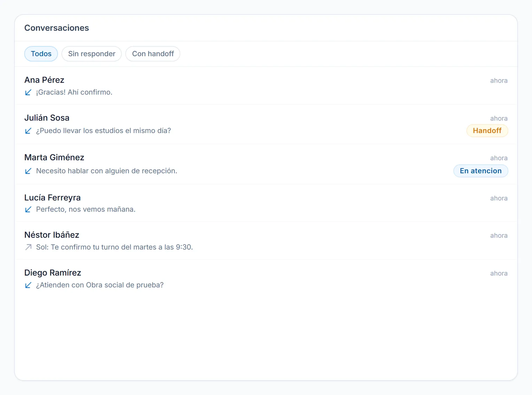This screenshot has width=532, height=395.
Task: Switch to Sin responder filter
Action: point(92,54)
